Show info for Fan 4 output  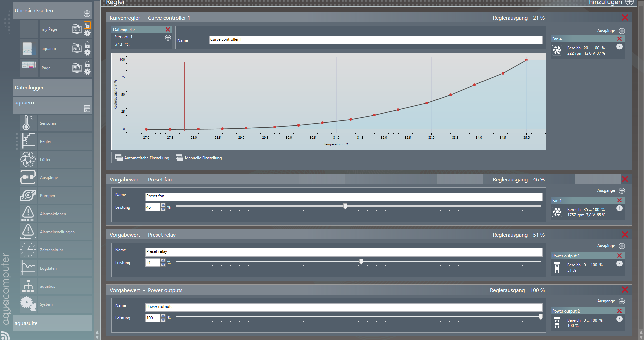(x=619, y=47)
